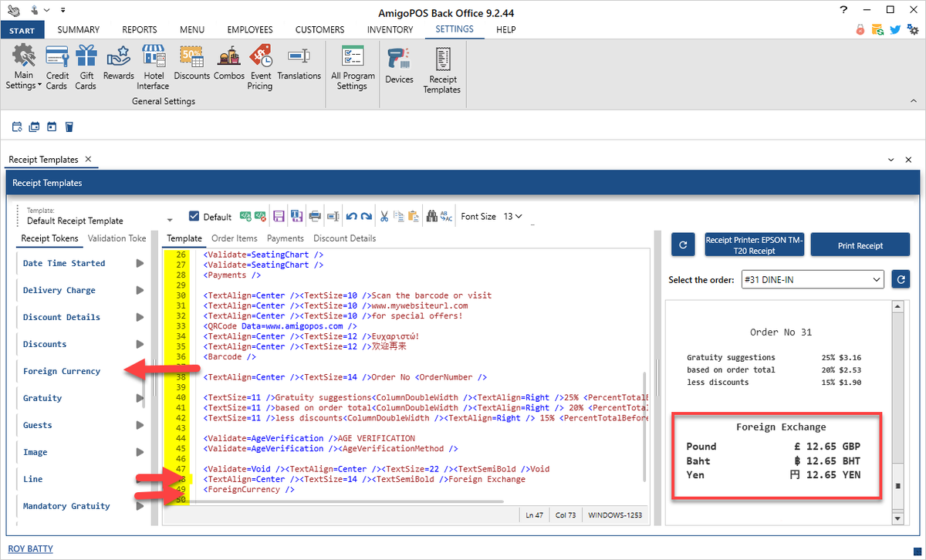This screenshot has width=926, height=560.
Task: Click the Print Receipt button
Action: pos(860,245)
